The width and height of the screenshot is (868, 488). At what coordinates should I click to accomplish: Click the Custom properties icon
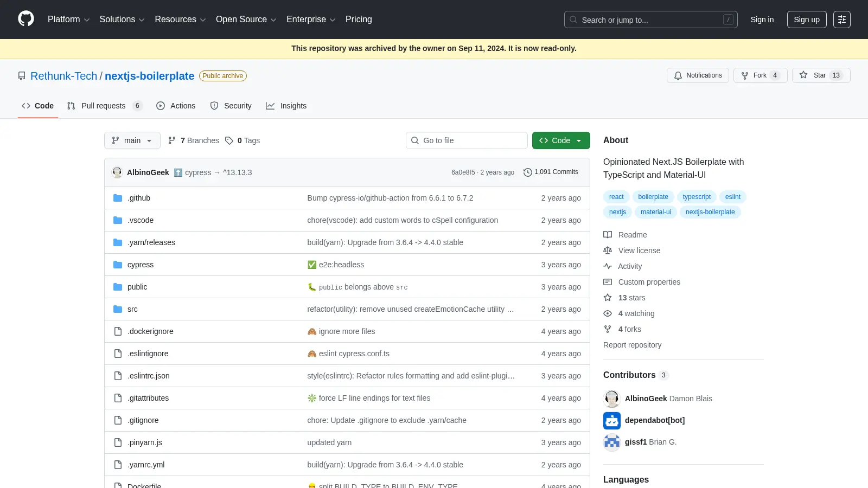[608, 282]
